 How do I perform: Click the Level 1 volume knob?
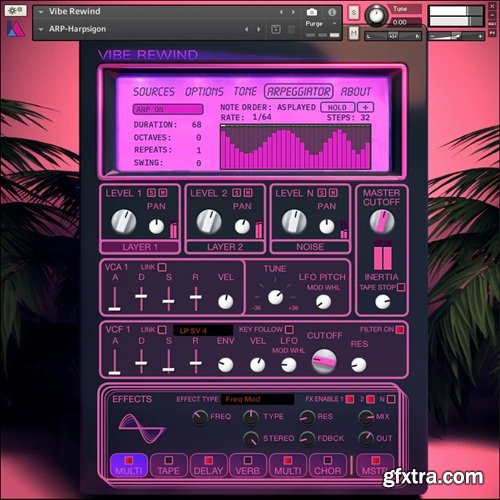click(124, 221)
